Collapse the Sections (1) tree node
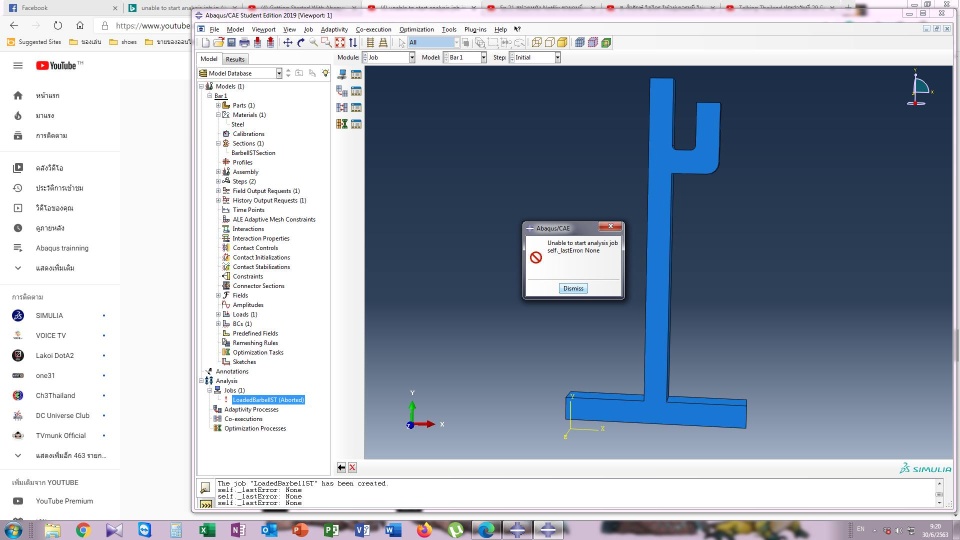960x540 pixels. [x=218, y=143]
